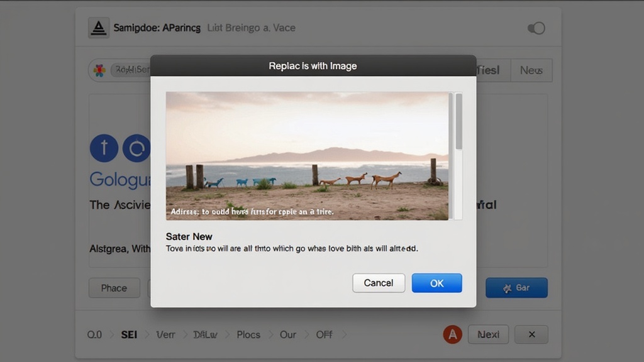The image size is (644, 362).
Task: Click the red A circle icon
Action: pyautogui.click(x=452, y=334)
